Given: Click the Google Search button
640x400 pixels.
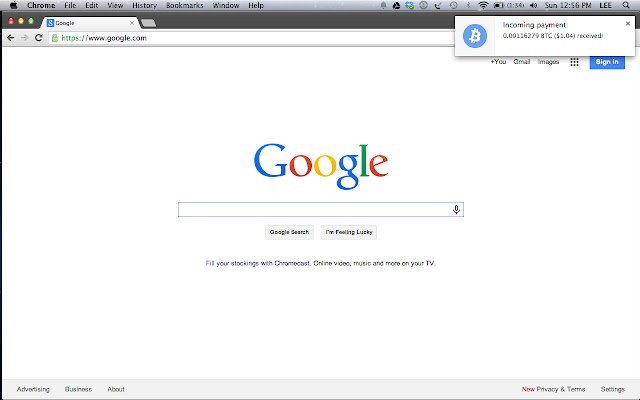Looking at the screenshot, I should [289, 232].
